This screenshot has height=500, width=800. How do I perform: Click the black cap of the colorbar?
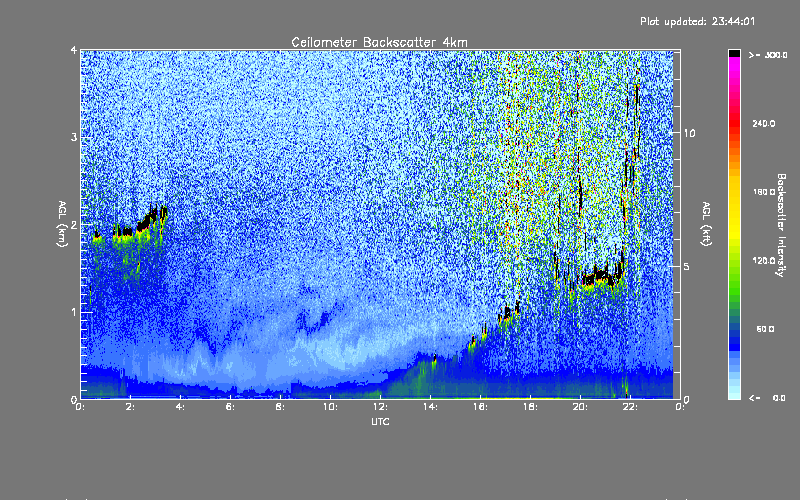coord(734,53)
